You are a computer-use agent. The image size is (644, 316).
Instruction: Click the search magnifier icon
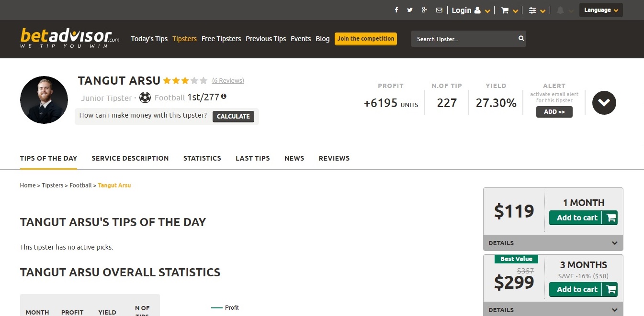[x=521, y=39]
